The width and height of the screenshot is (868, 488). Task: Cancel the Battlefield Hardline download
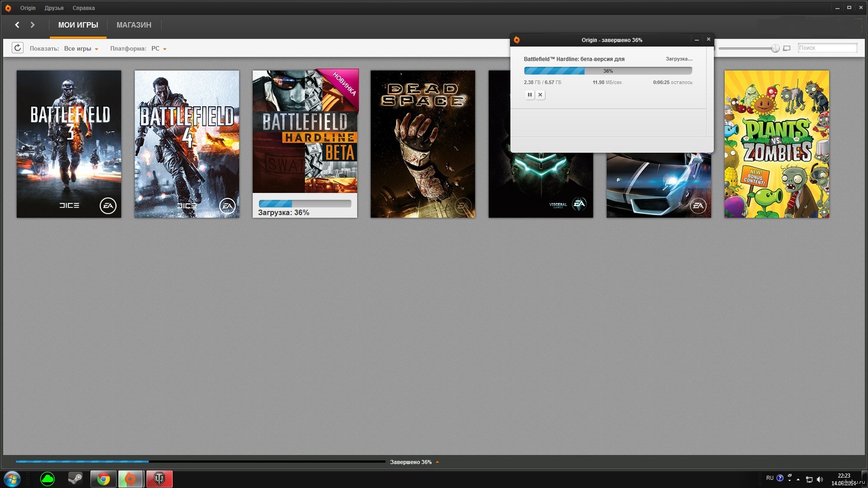[x=540, y=94]
